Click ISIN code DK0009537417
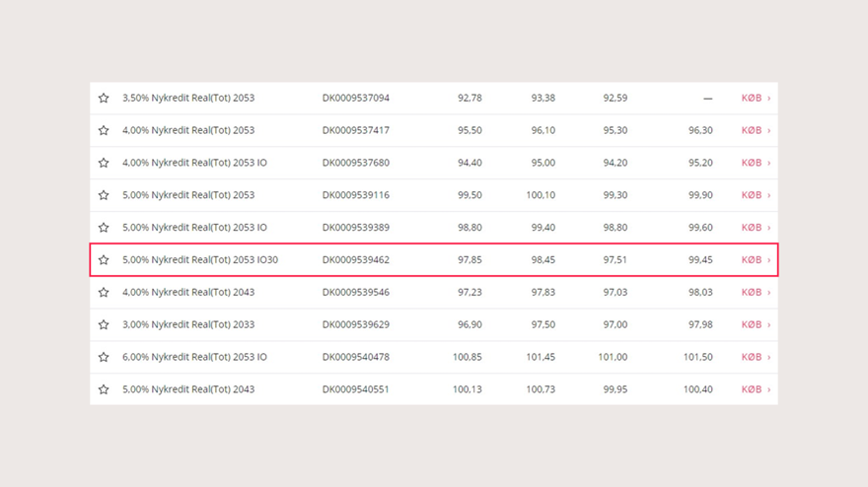This screenshot has height=487, width=868. point(356,130)
